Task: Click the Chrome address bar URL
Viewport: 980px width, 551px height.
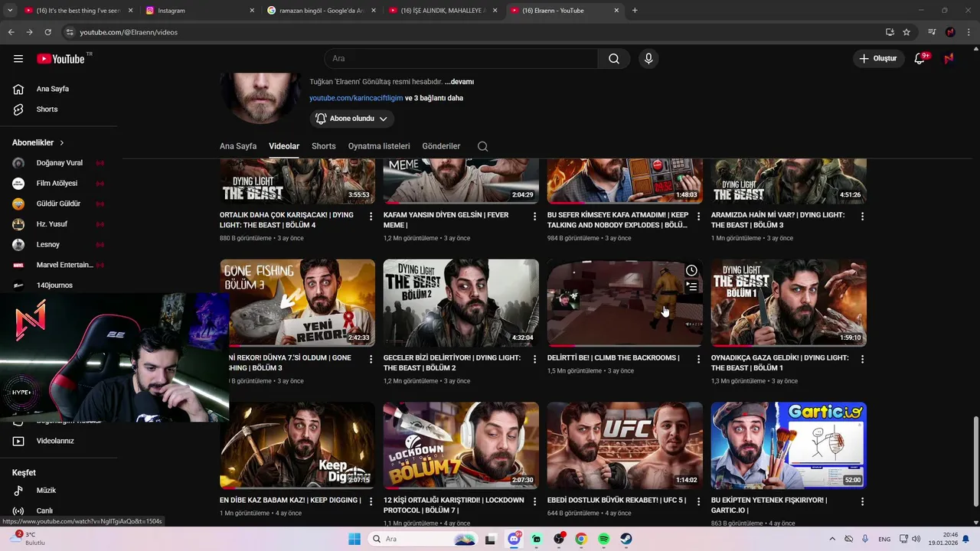Action: [x=129, y=32]
